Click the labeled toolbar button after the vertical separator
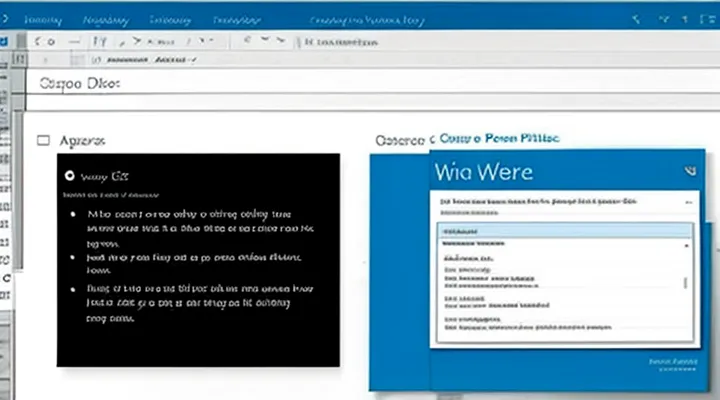The image size is (720, 400). (341, 42)
